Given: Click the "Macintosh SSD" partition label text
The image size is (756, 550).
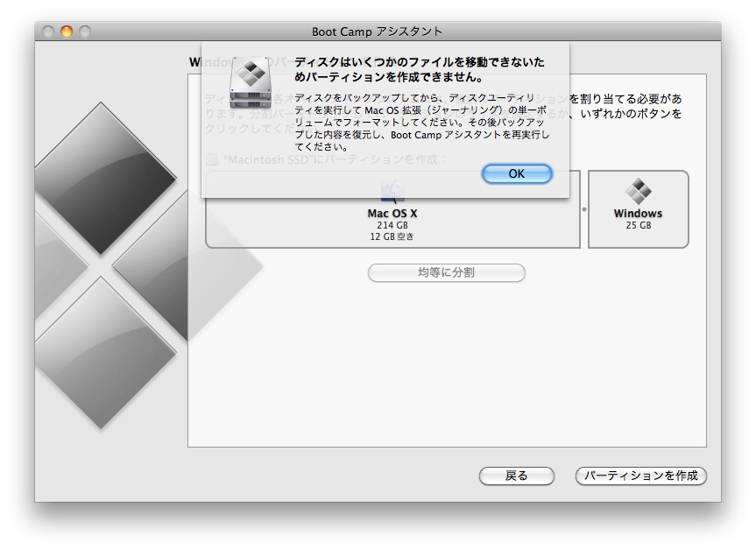Looking at the screenshot, I should coord(336,159).
